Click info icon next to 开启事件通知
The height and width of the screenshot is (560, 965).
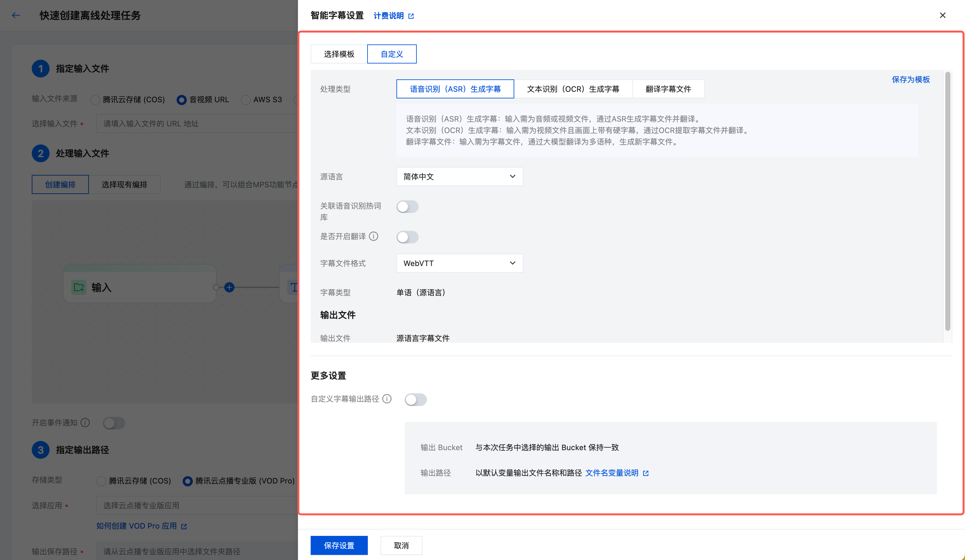(85, 423)
